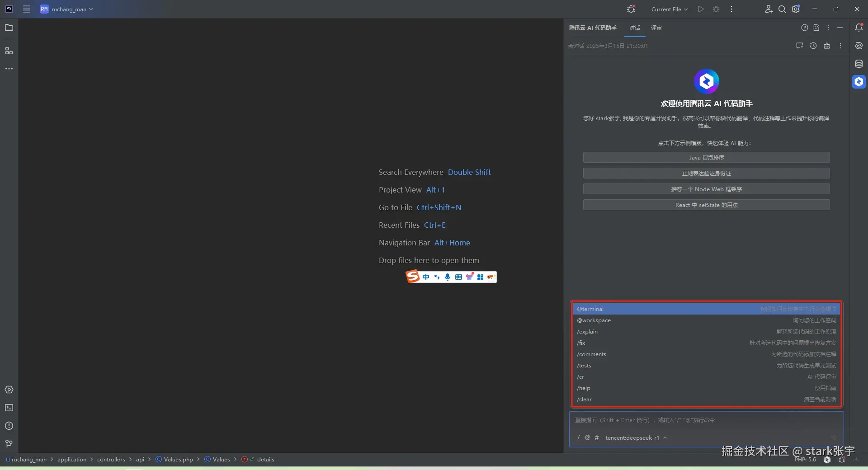Toggle Sogou IME punctuation mode
The image size is (868, 470).
tap(437, 277)
